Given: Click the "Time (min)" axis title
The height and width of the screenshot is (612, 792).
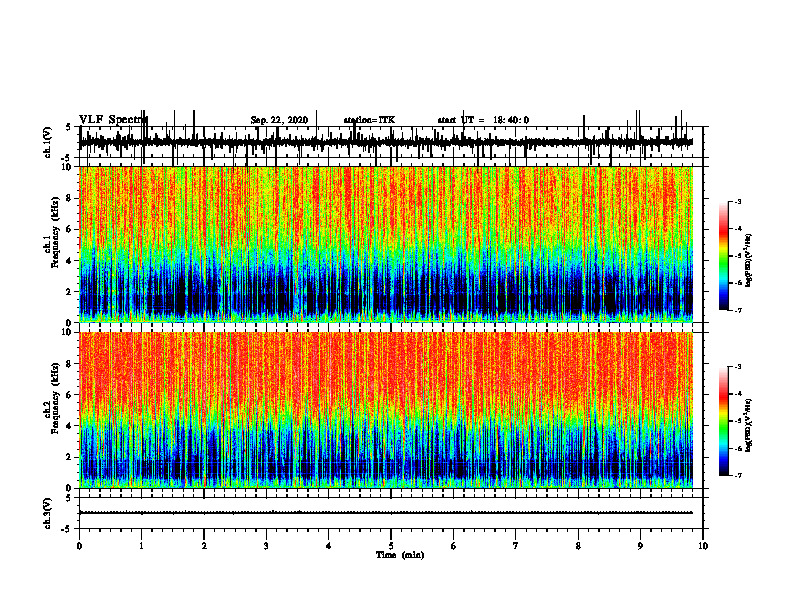Looking at the screenshot, I should click(400, 555).
